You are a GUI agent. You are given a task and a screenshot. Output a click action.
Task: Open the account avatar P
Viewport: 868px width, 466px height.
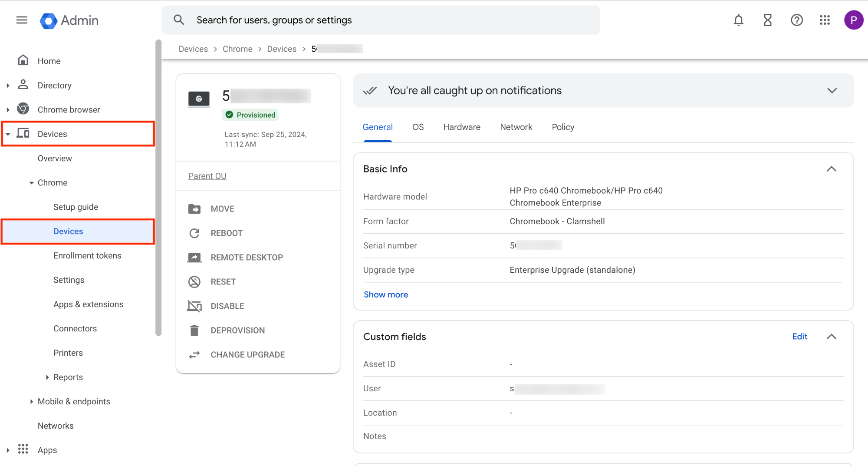pyautogui.click(x=853, y=20)
